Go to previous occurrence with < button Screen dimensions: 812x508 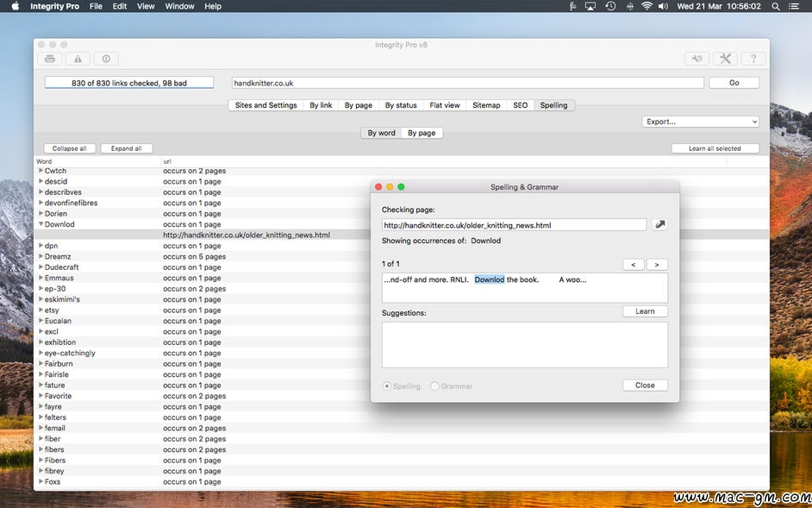(x=634, y=265)
